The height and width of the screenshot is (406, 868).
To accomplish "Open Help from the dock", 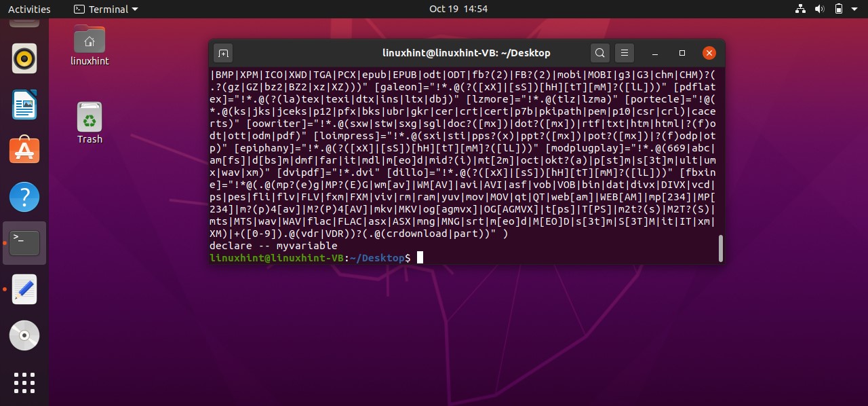I will pos(24,197).
